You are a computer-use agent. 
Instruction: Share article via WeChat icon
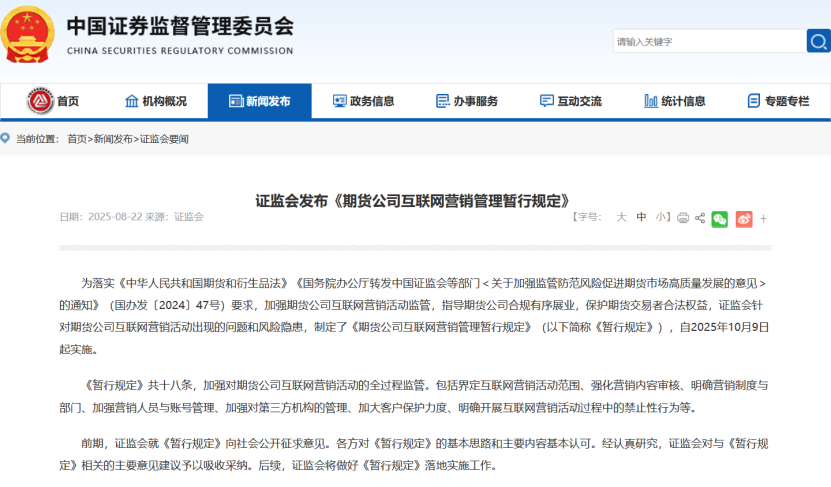pos(720,219)
